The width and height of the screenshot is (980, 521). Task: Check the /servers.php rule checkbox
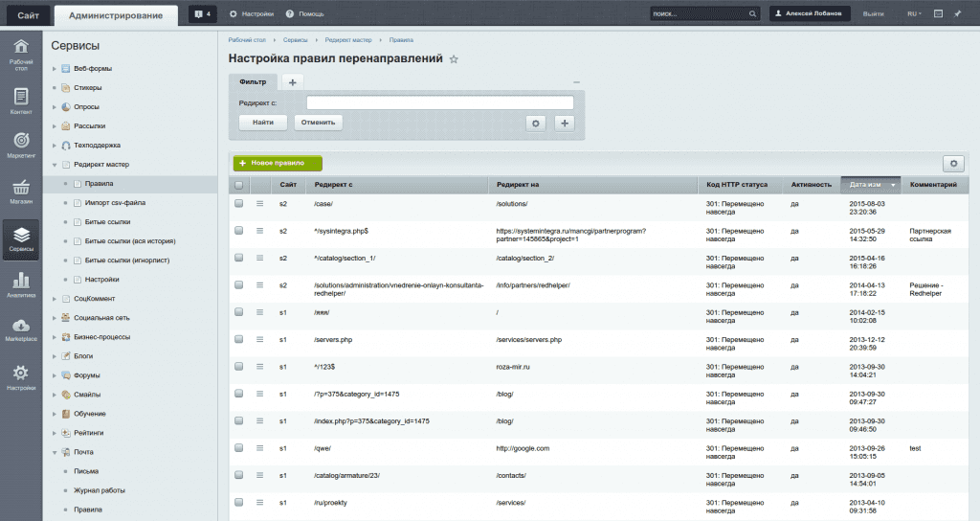pos(238,339)
